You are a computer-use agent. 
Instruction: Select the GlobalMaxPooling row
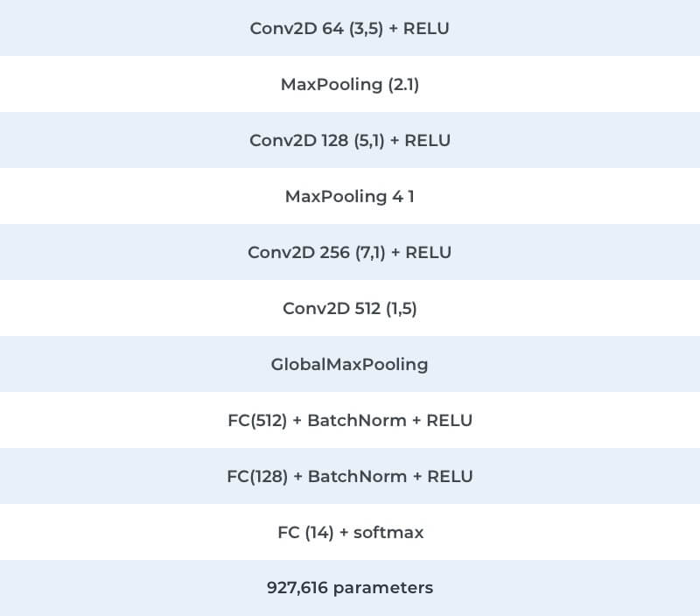[x=350, y=364]
